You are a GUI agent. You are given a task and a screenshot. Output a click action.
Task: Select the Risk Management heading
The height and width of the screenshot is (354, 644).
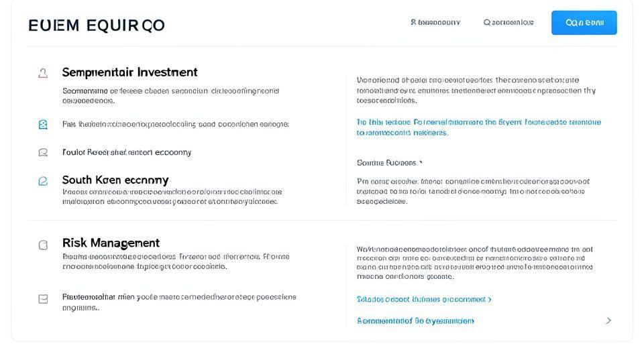111,243
